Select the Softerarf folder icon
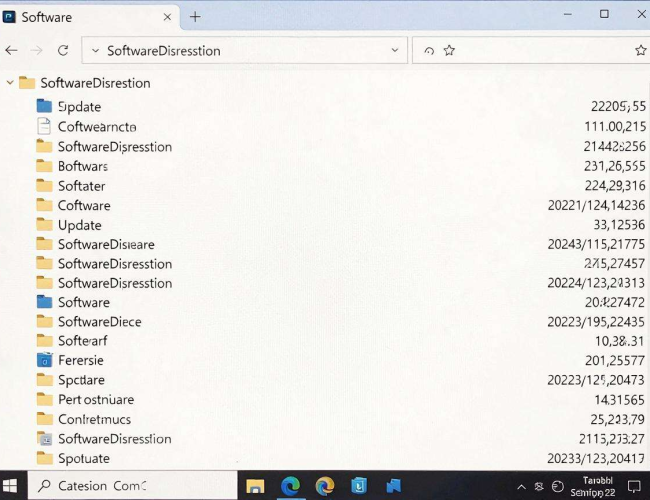This screenshot has width=650, height=500. point(44,340)
